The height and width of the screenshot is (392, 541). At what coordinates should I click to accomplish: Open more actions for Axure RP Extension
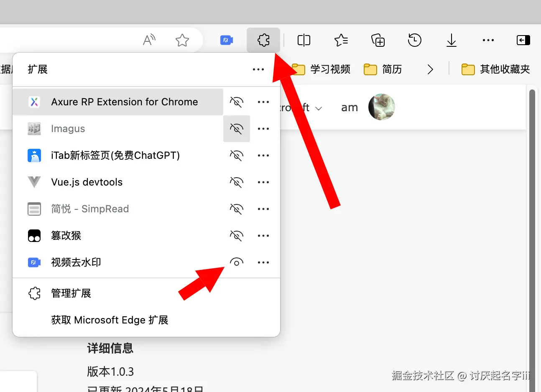(263, 102)
